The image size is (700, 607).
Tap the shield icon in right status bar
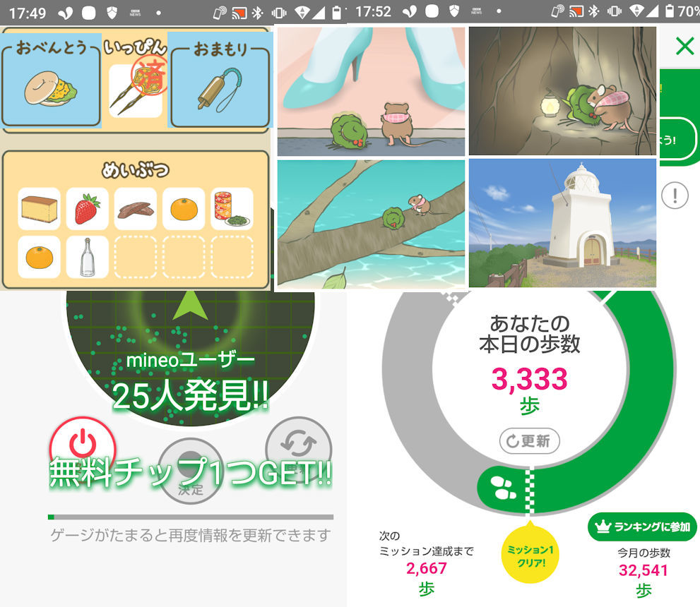coord(454,11)
